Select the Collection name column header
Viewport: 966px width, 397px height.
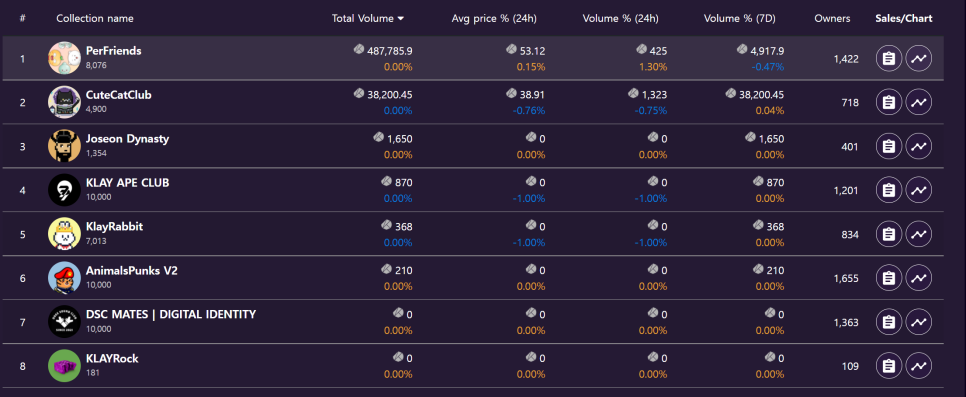95,18
